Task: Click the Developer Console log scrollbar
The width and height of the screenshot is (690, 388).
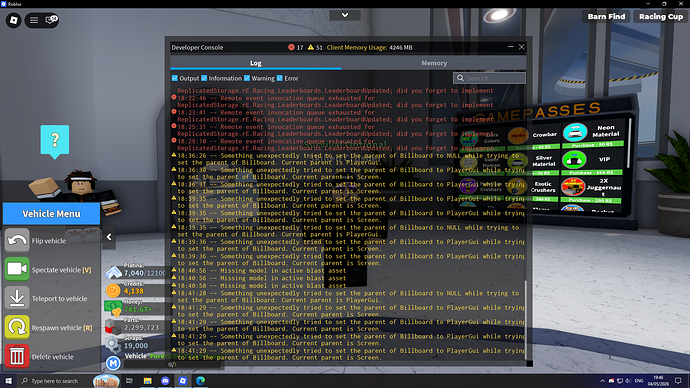Action: 525,319
